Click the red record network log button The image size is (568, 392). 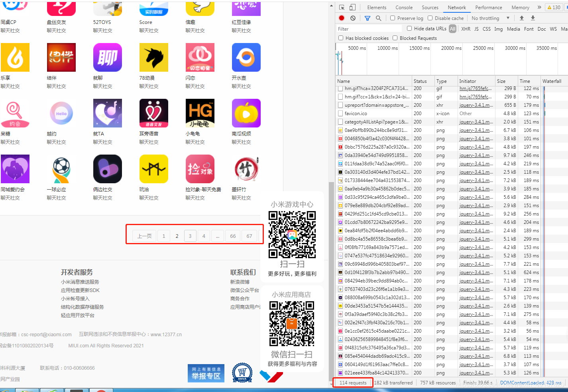point(342,18)
